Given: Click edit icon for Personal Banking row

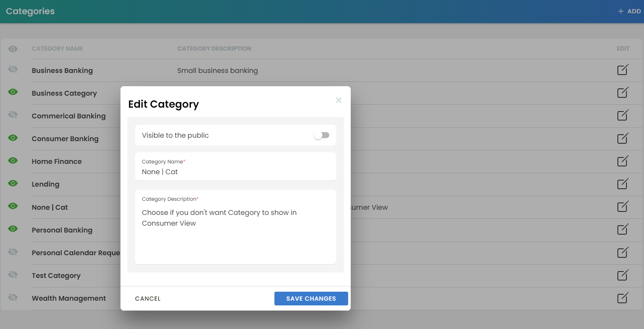Looking at the screenshot, I should click(623, 229).
